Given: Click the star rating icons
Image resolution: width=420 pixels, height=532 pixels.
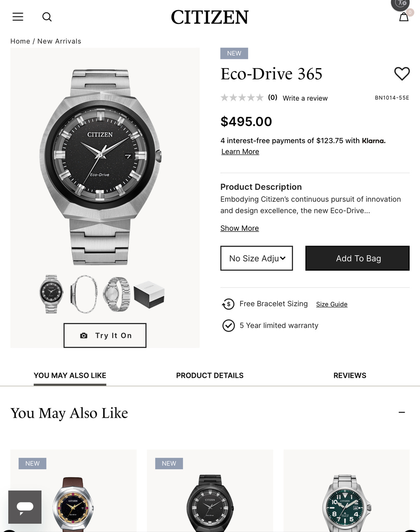Looking at the screenshot, I should 242,98.
